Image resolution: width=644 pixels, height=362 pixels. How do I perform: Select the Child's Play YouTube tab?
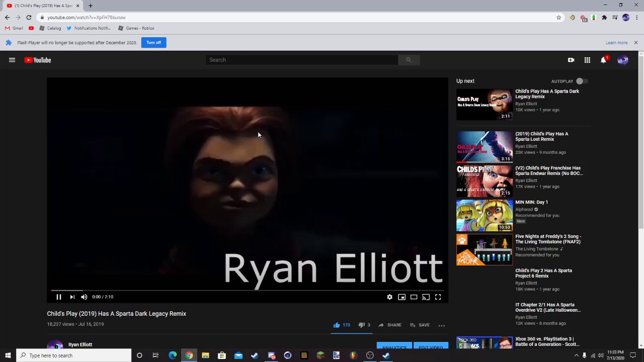(x=43, y=6)
